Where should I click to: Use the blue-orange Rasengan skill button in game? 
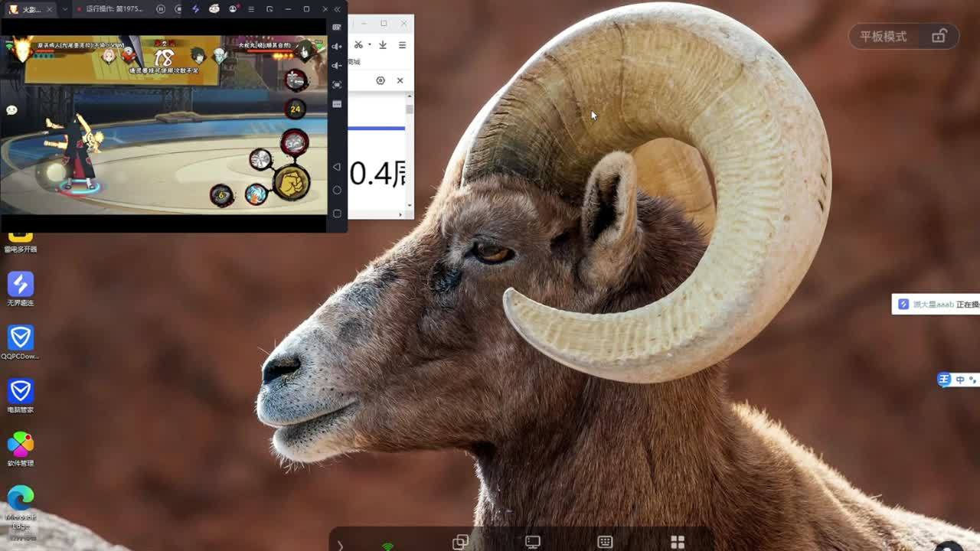coord(256,194)
